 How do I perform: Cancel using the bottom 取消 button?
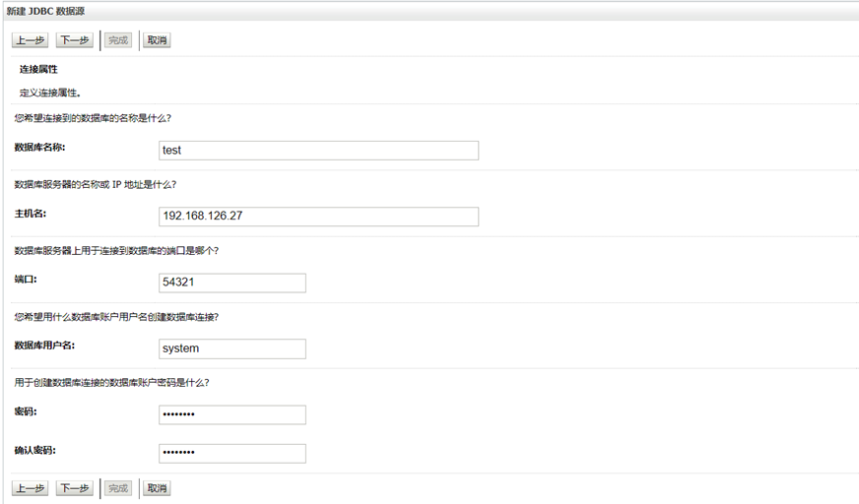[156, 488]
